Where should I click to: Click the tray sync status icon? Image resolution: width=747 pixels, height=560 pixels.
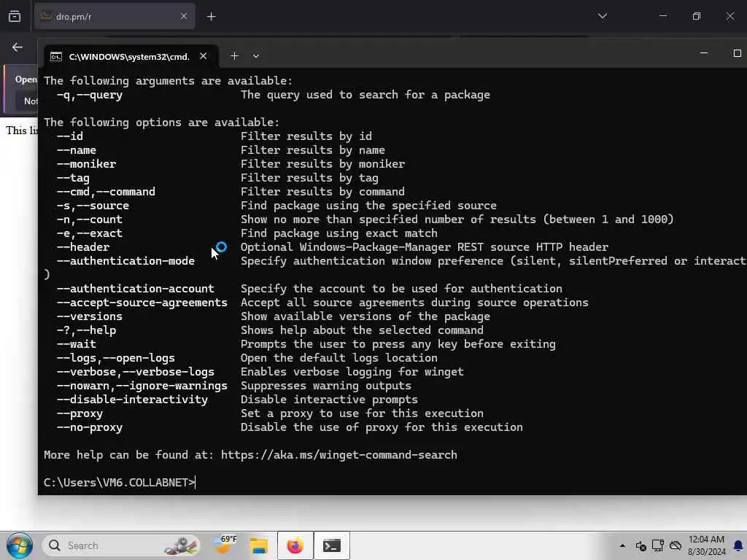tap(640, 545)
